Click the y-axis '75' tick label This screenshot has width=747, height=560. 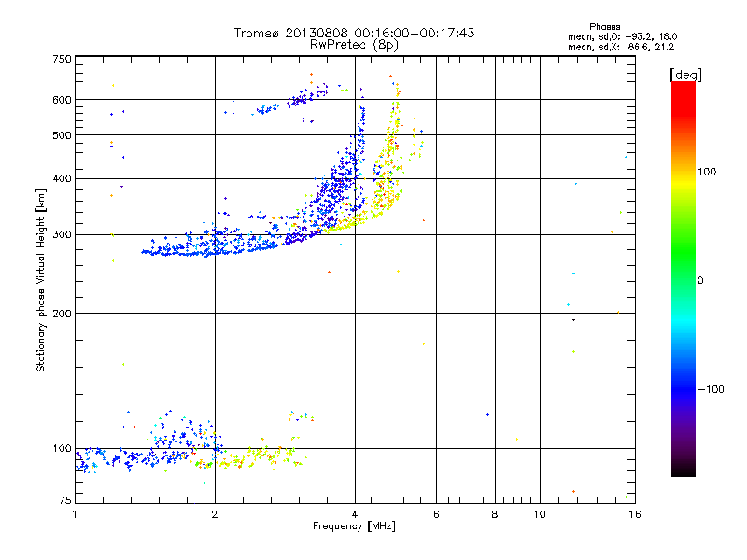(65, 500)
